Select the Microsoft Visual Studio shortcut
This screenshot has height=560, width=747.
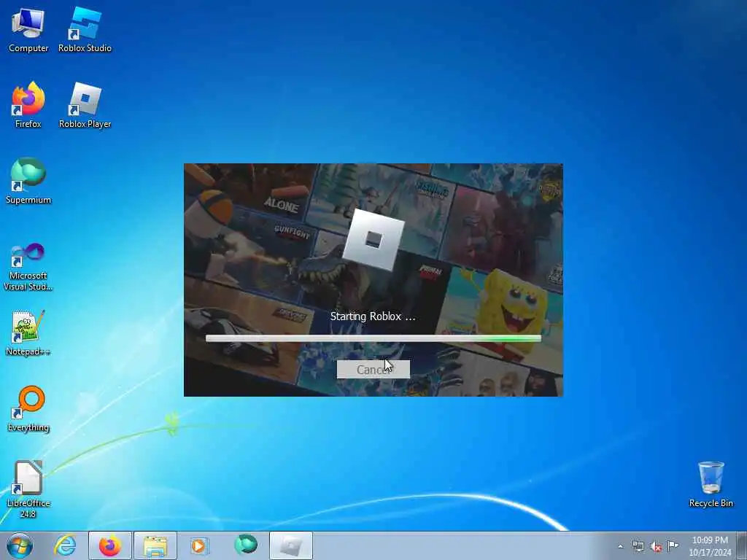pyautogui.click(x=28, y=267)
